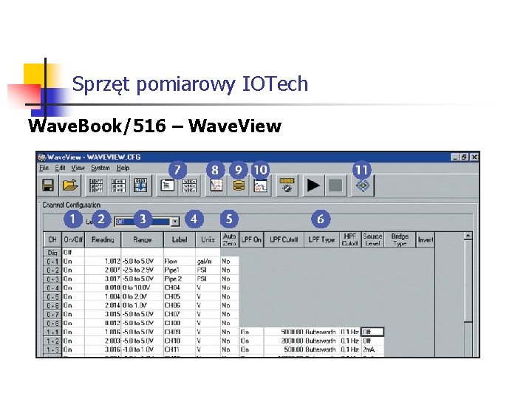The height and width of the screenshot is (399, 532).
Task: Open the Help menu
Action: (x=123, y=168)
